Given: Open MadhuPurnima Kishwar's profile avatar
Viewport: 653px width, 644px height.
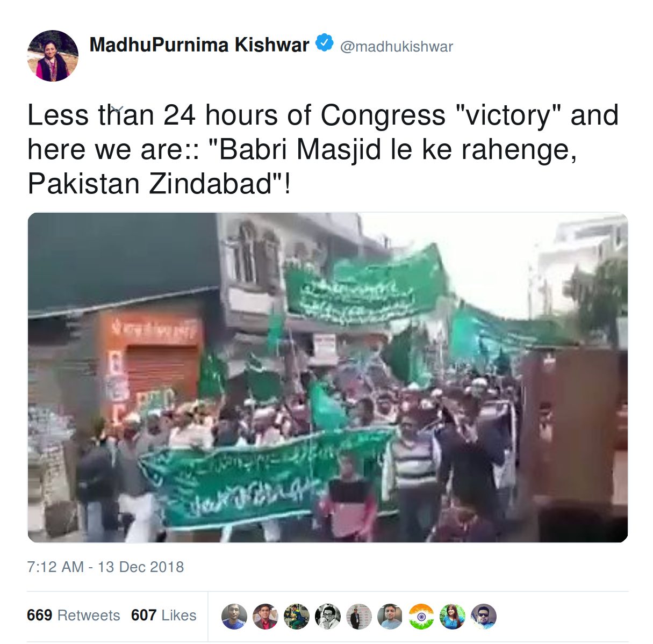Looking at the screenshot, I should pyautogui.click(x=53, y=56).
